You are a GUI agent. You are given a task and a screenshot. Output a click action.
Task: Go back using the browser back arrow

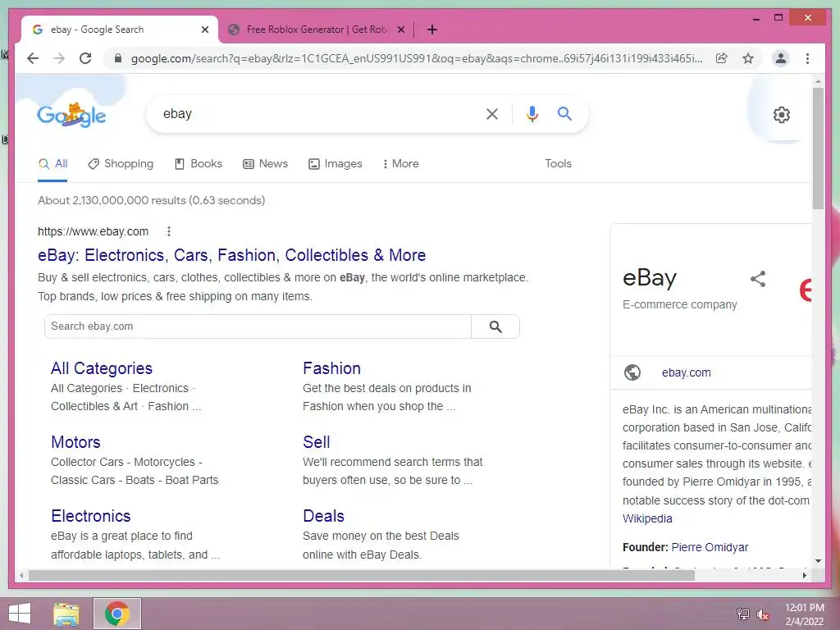tap(33, 58)
